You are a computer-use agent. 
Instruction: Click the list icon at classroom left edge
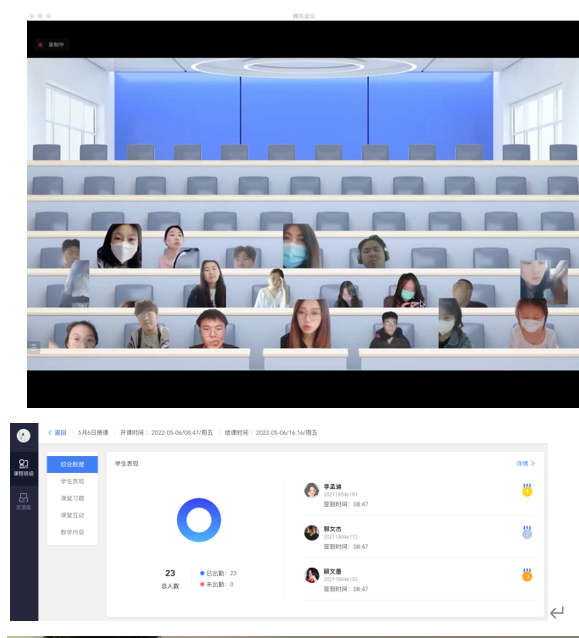tap(33, 347)
